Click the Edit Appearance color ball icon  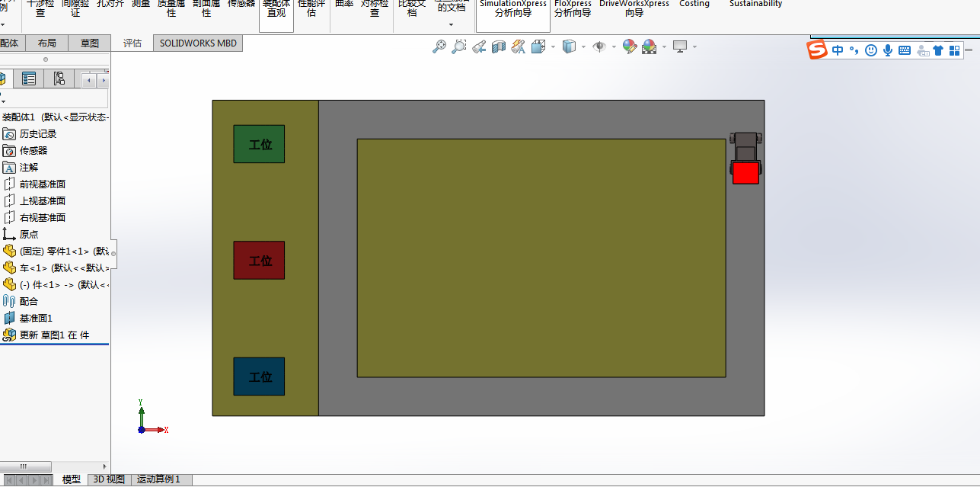(x=630, y=46)
